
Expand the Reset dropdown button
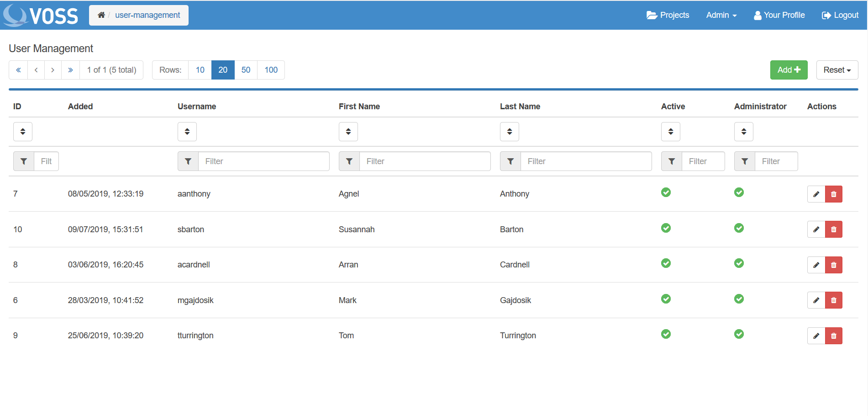[836, 70]
